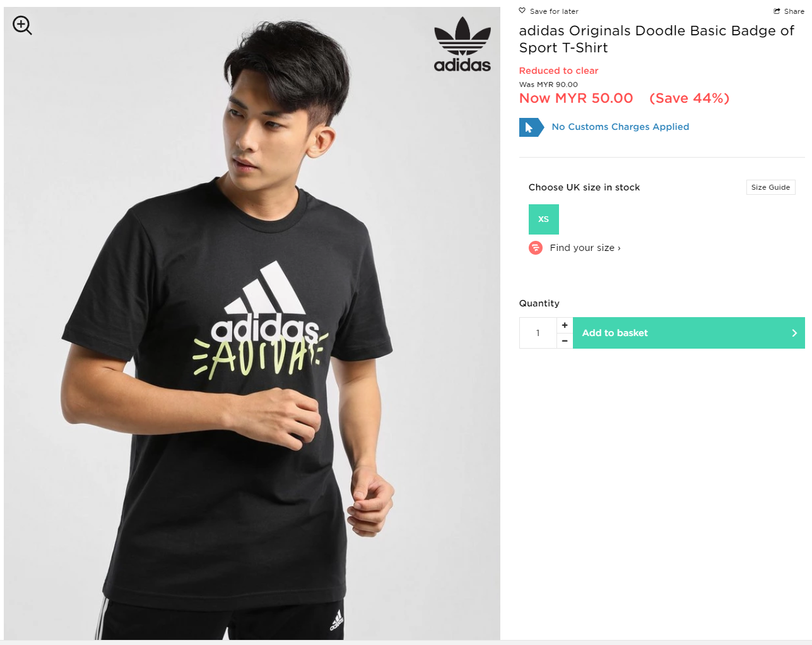Click the No Customs Charges Applied link

pyautogui.click(x=620, y=127)
